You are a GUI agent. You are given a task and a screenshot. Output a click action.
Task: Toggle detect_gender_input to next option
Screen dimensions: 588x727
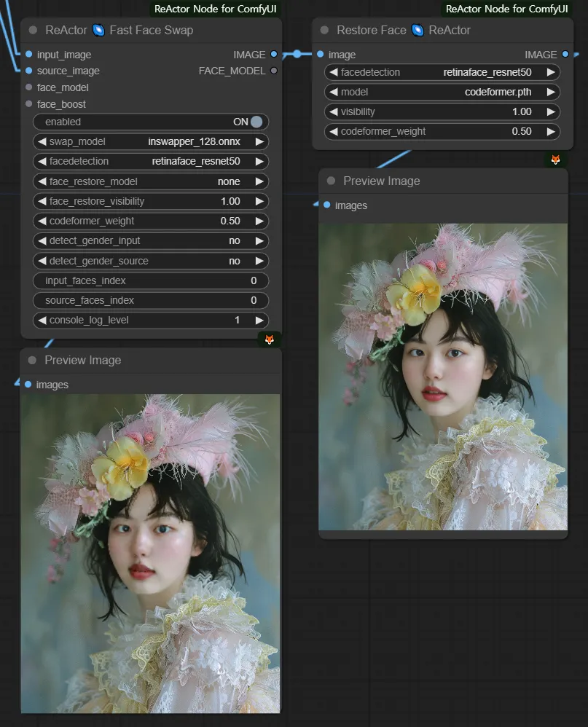click(259, 241)
